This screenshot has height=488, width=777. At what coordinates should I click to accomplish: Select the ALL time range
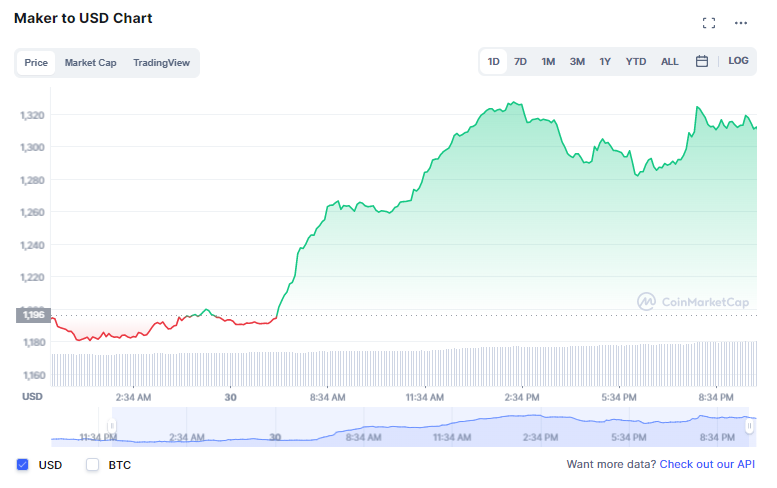coord(669,61)
